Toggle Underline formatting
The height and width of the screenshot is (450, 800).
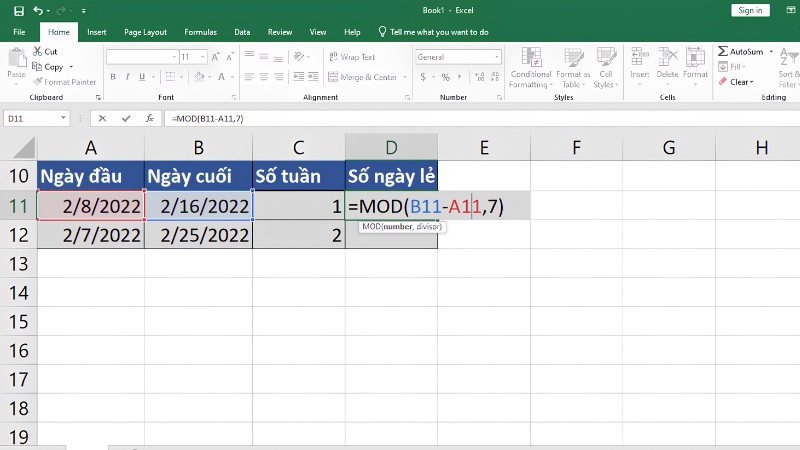click(x=142, y=77)
